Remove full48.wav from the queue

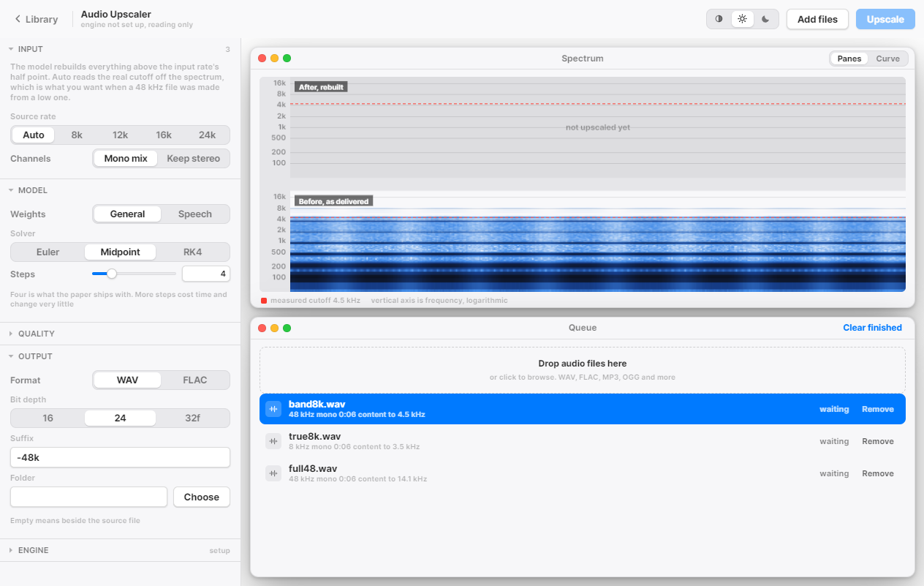pyautogui.click(x=878, y=473)
